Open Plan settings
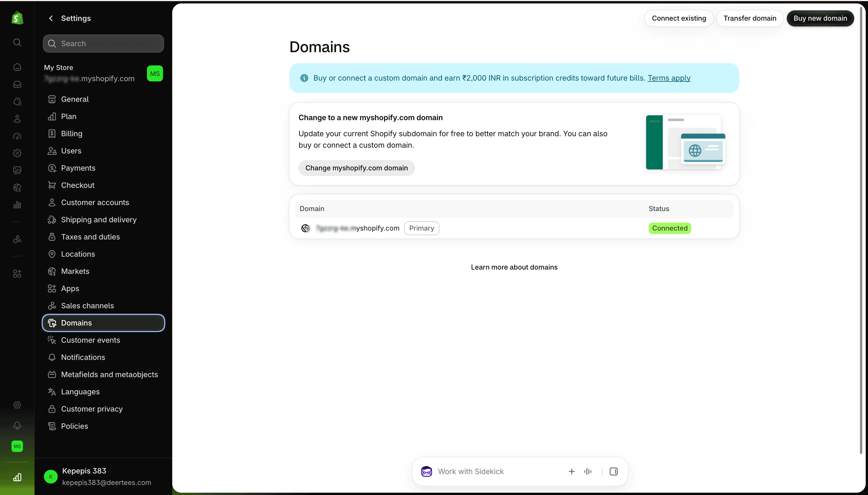The width and height of the screenshot is (868, 495). pyautogui.click(x=103, y=117)
